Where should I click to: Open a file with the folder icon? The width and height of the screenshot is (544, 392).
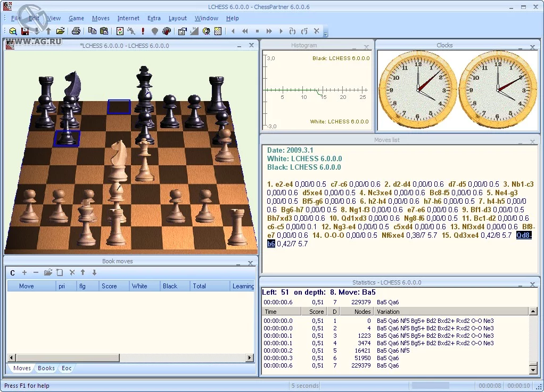[x=60, y=31]
